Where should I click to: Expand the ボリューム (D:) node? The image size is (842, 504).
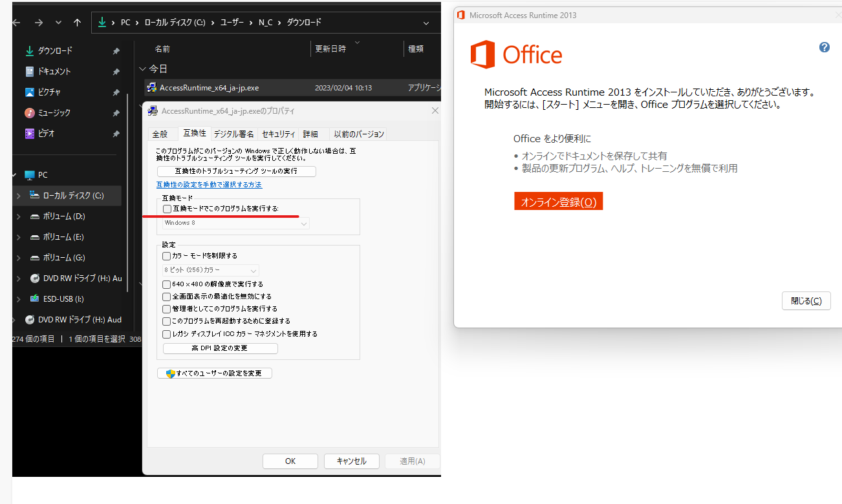tap(18, 216)
